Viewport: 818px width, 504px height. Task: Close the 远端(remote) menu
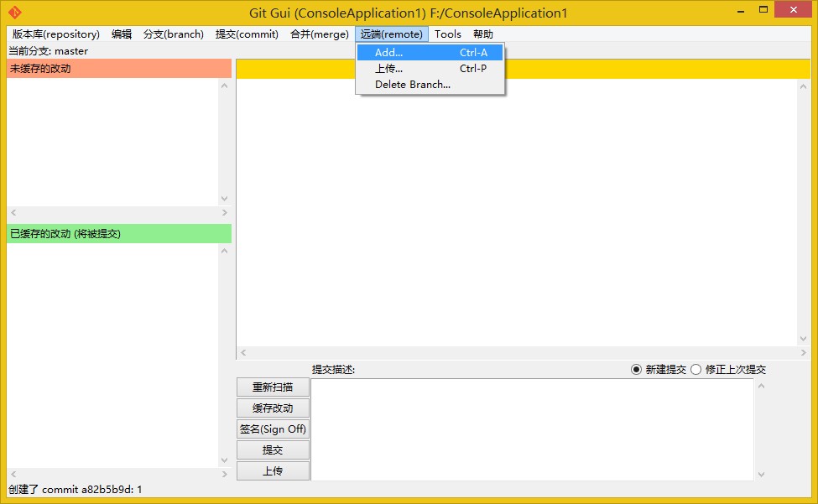(392, 34)
